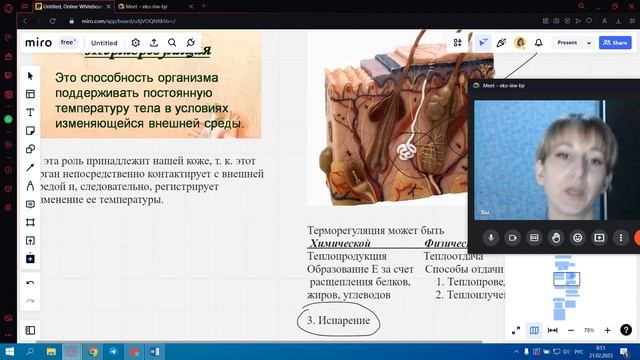The width and height of the screenshot is (640, 360).
Task: Select the Text tool
Action: 30,112
